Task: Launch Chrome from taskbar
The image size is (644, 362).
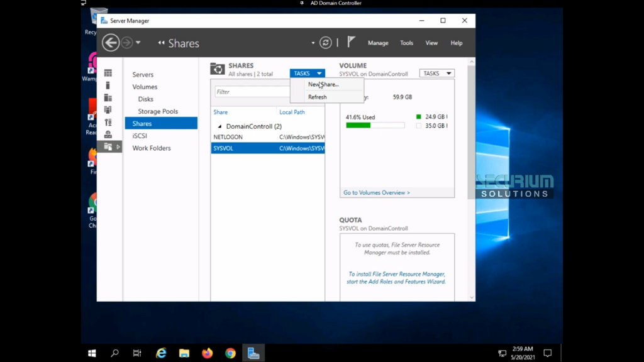Action: click(x=230, y=353)
